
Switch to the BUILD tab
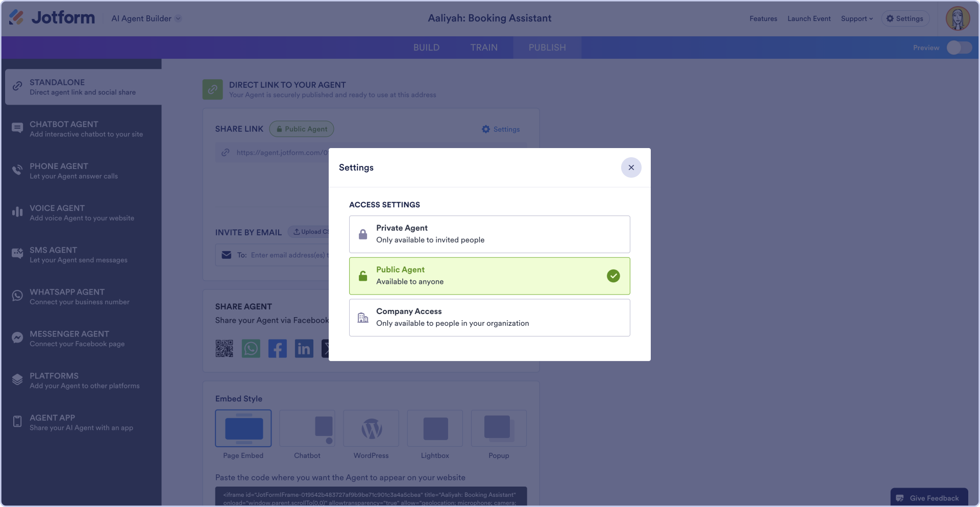tap(426, 47)
